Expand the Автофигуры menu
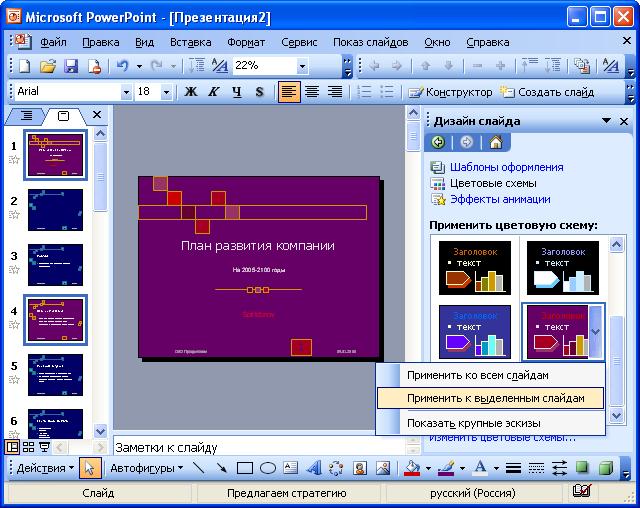This screenshot has height=508, width=640. (146, 468)
